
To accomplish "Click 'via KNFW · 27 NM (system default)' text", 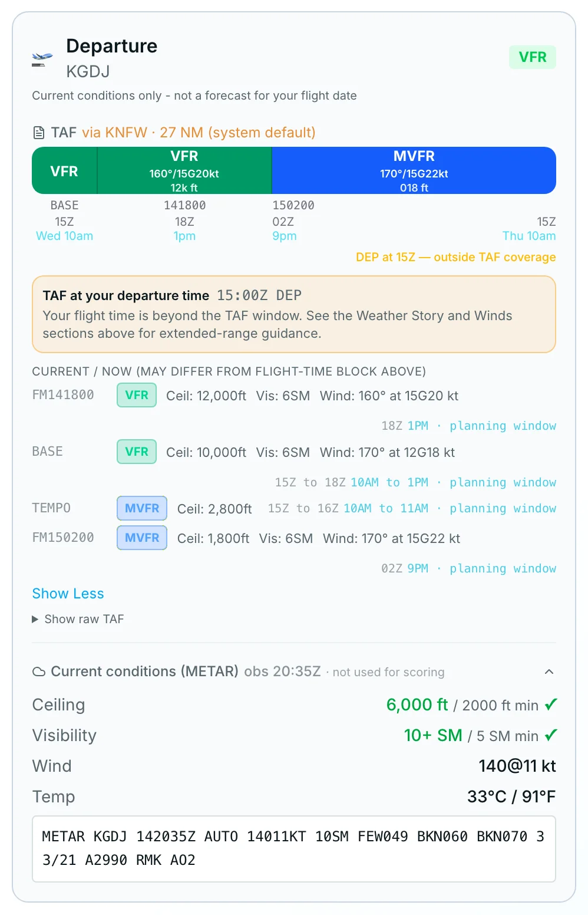I will point(199,133).
